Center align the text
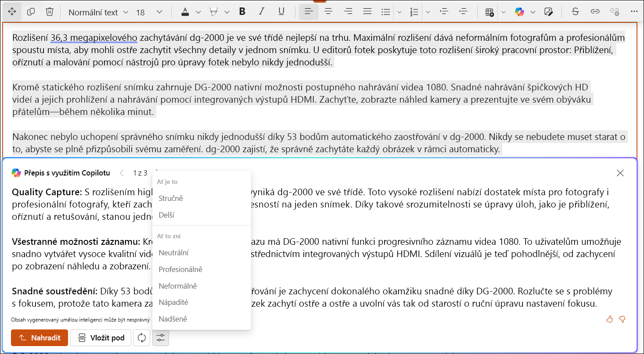 (x=328, y=12)
